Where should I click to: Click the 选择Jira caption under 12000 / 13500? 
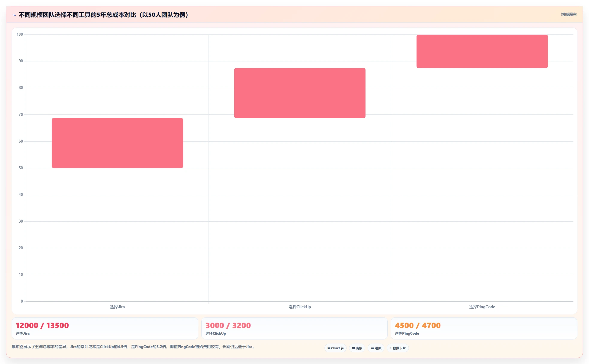(23, 333)
